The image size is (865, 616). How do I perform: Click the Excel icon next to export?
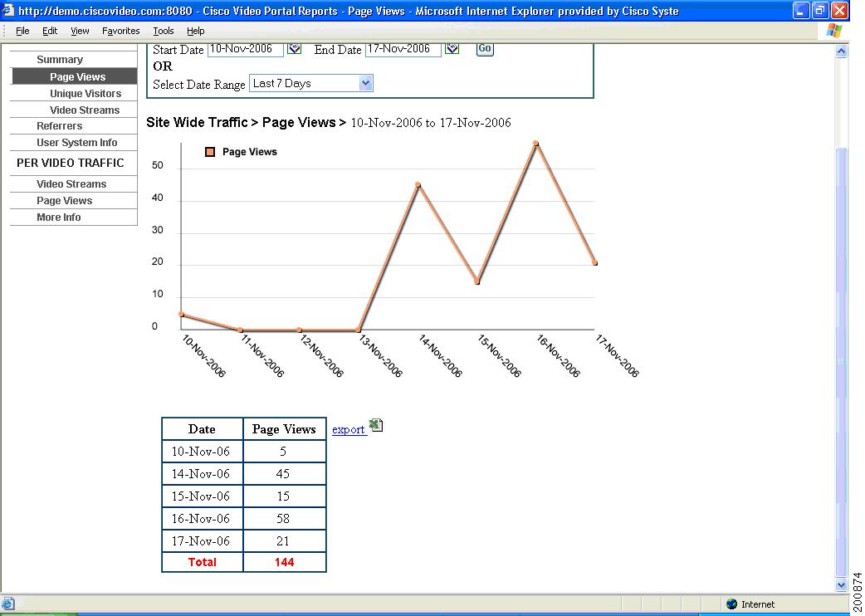click(375, 425)
